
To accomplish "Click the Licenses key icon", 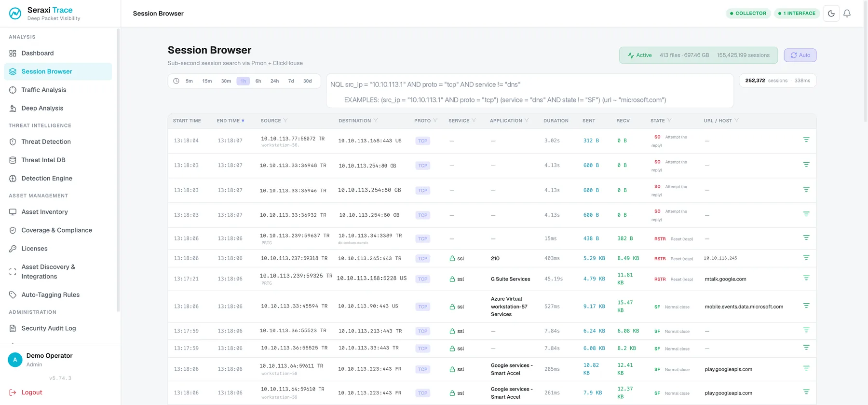I will (x=13, y=249).
